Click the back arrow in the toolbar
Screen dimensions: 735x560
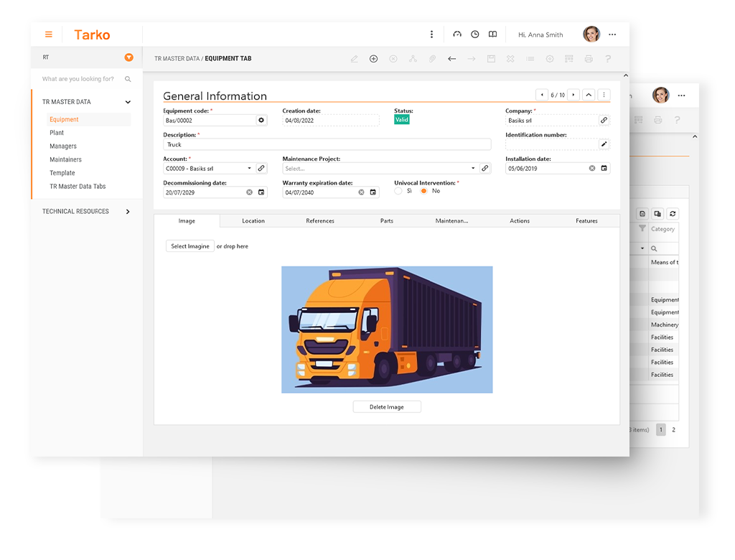451,59
